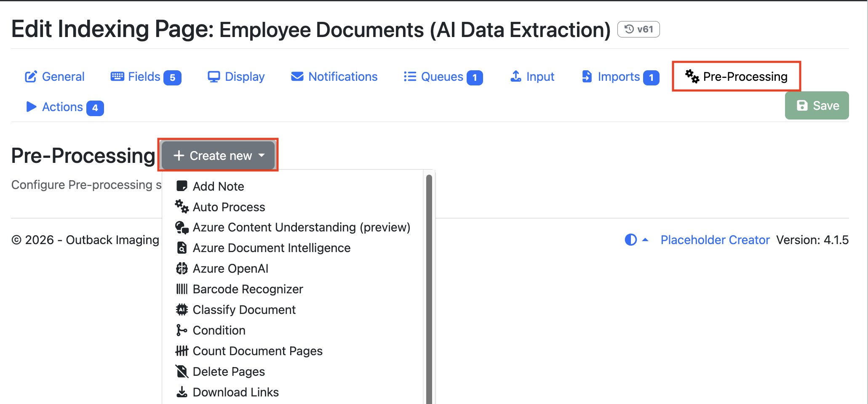Image resolution: width=868 pixels, height=404 pixels.
Task: Toggle the theme half-circle icon
Action: click(x=630, y=240)
